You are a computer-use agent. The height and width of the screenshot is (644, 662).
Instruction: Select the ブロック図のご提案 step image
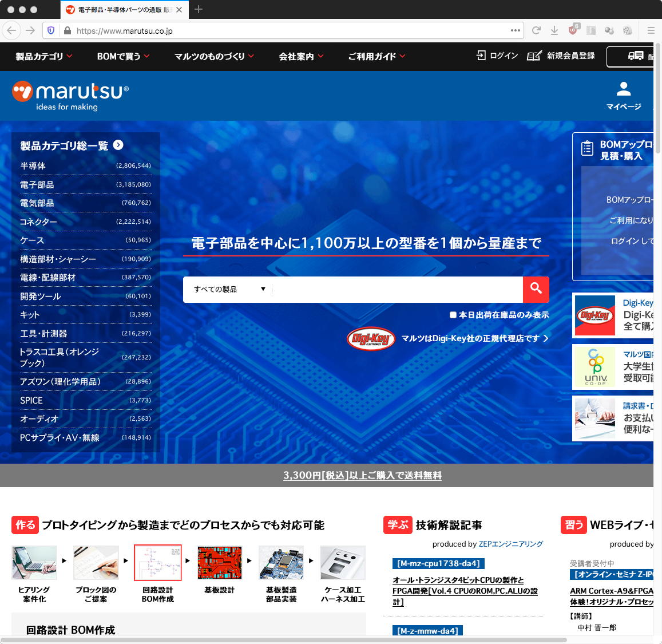point(96,563)
